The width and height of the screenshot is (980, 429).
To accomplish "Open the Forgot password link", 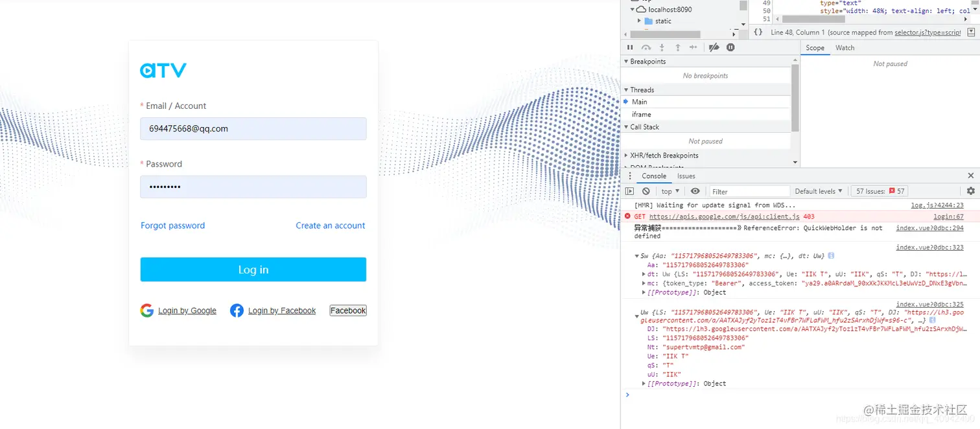I will (172, 226).
